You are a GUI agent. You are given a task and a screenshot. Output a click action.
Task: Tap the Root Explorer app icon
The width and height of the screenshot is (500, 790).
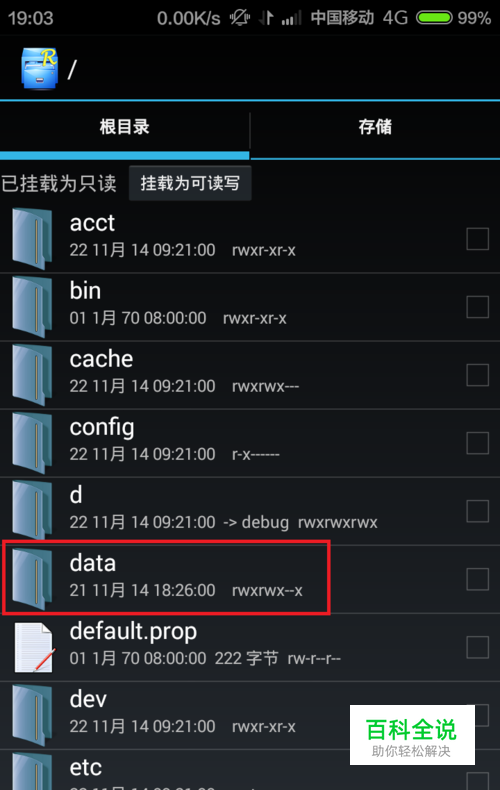coord(39,69)
